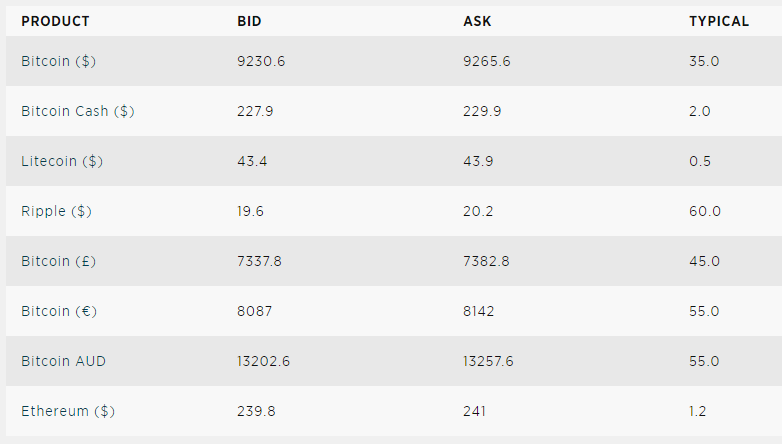Click the BID column header
Viewport: 782px width, 444px height.
(249, 21)
